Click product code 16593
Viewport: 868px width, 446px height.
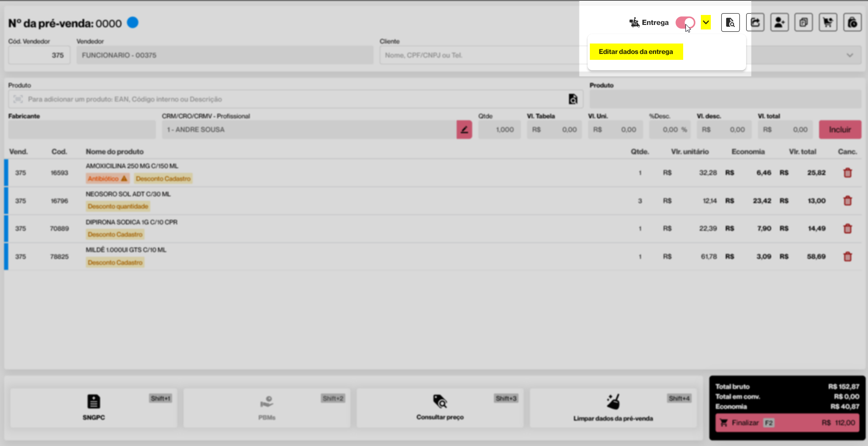[x=59, y=173]
